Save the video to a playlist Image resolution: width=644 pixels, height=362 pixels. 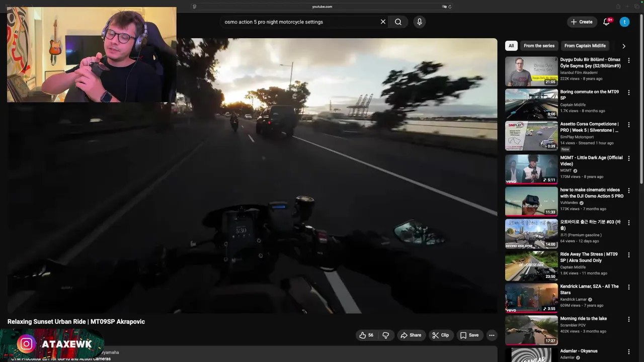(x=469, y=335)
